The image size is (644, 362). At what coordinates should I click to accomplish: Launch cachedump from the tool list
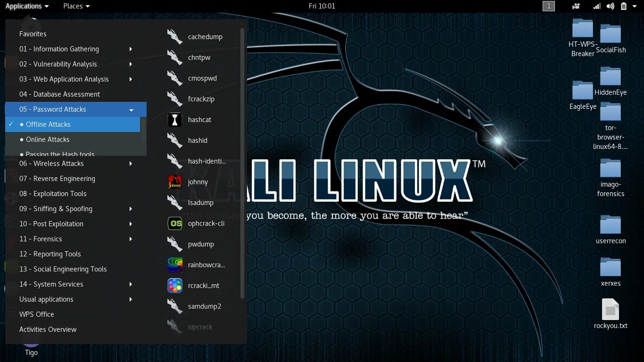click(195, 37)
